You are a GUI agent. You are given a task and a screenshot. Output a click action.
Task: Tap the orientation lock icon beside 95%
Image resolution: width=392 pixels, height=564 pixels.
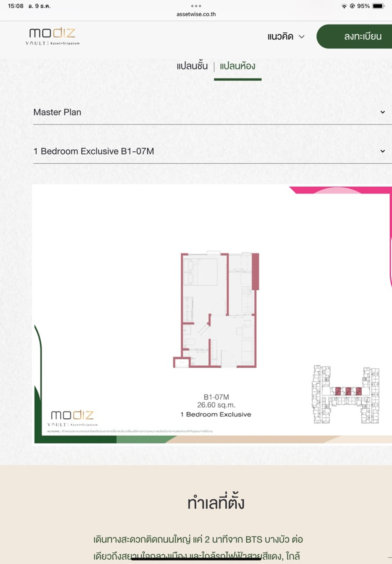coord(352,6)
